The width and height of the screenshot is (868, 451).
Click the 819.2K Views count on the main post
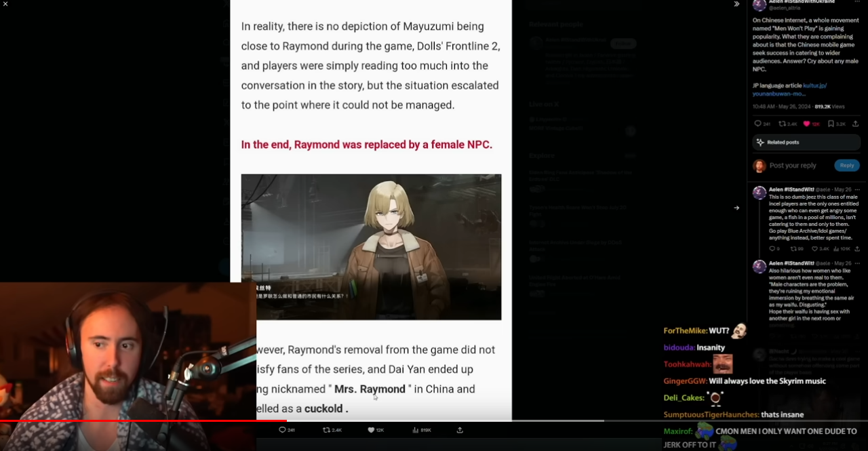tap(829, 106)
